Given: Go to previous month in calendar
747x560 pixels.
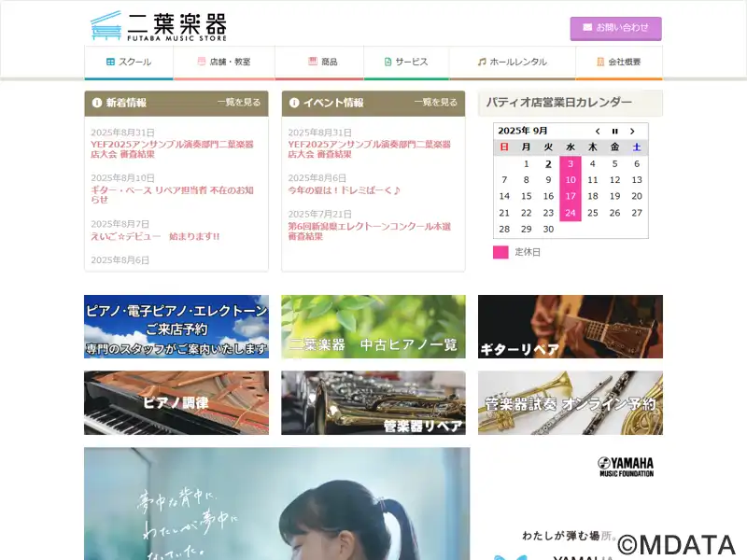Looking at the screenshot, I should pos(598,131).
